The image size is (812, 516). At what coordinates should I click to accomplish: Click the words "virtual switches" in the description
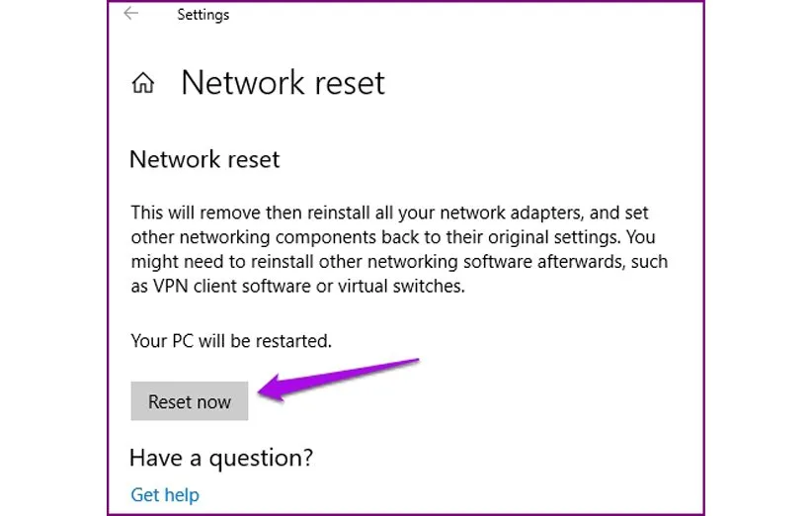click(402, 287)
